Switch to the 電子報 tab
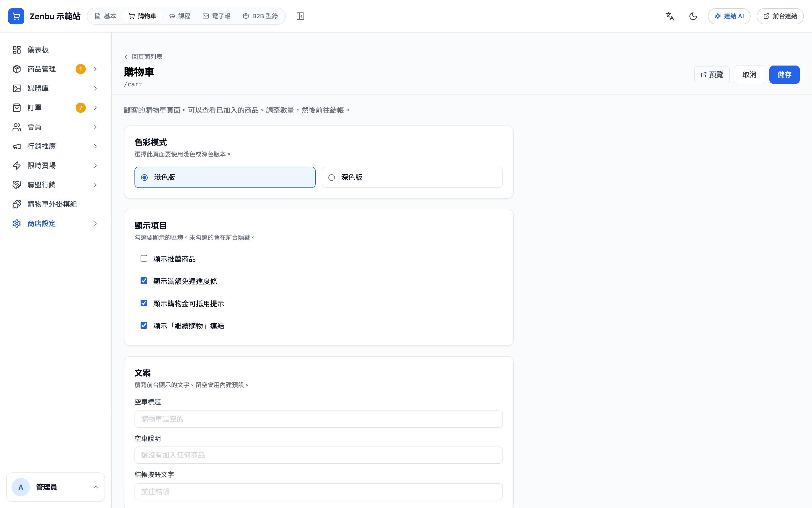Viewport: 812px width, 508px height. click(x=216, y=16)
